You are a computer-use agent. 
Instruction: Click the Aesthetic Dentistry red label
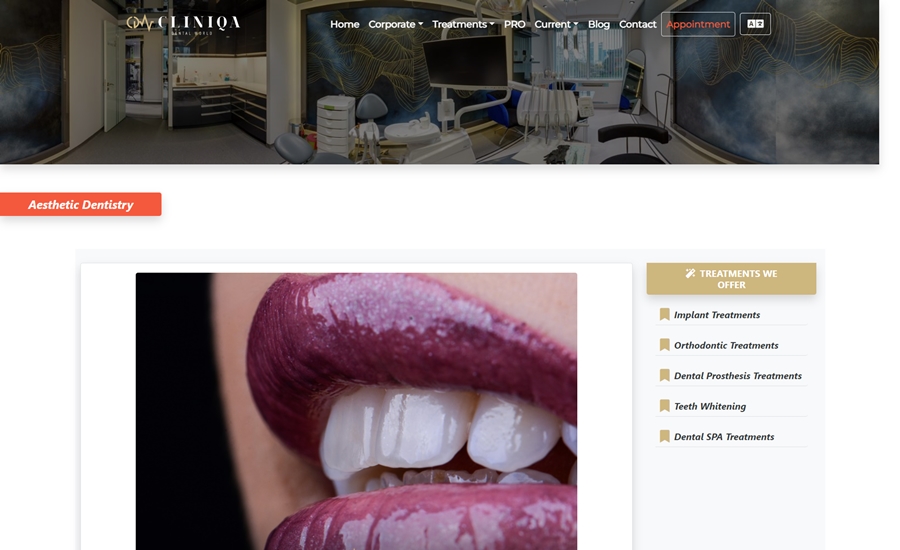80,204
